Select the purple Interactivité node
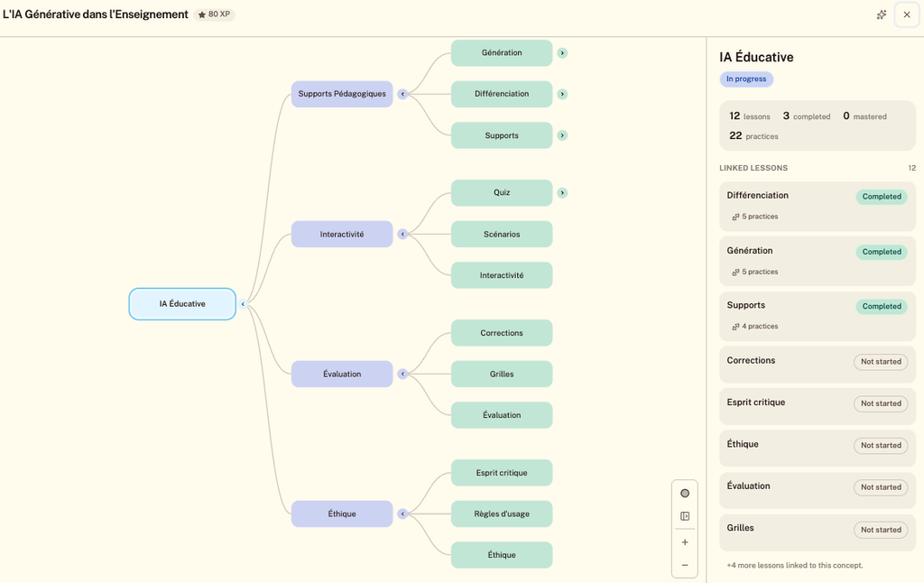This screenshot has height=583, width=924. point(342,234)
